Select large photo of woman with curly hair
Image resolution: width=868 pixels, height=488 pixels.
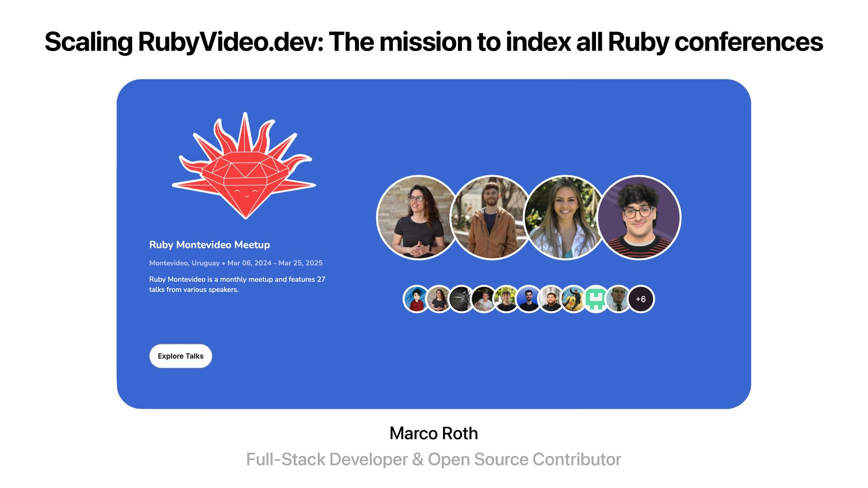tap(419, 217)
